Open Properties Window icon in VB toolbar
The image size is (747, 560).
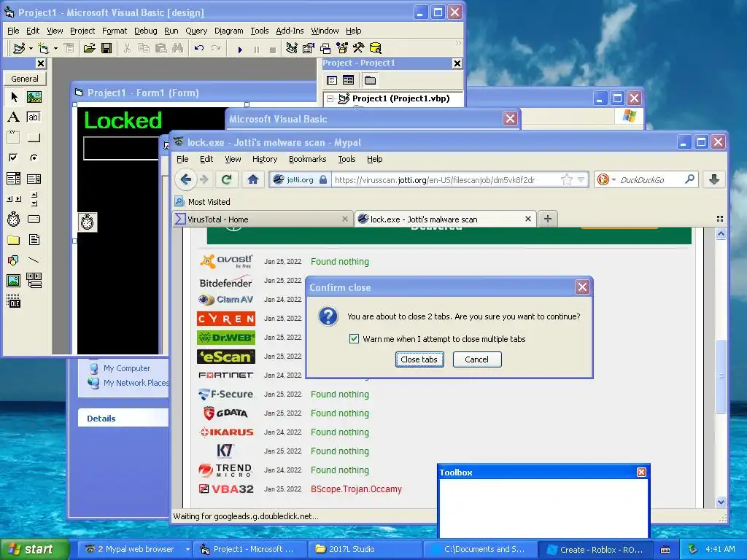click(x=309, y=48)
